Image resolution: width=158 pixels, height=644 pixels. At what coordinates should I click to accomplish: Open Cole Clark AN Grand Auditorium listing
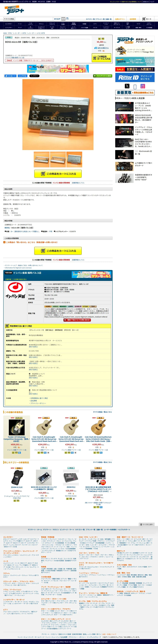pos(98,439)
